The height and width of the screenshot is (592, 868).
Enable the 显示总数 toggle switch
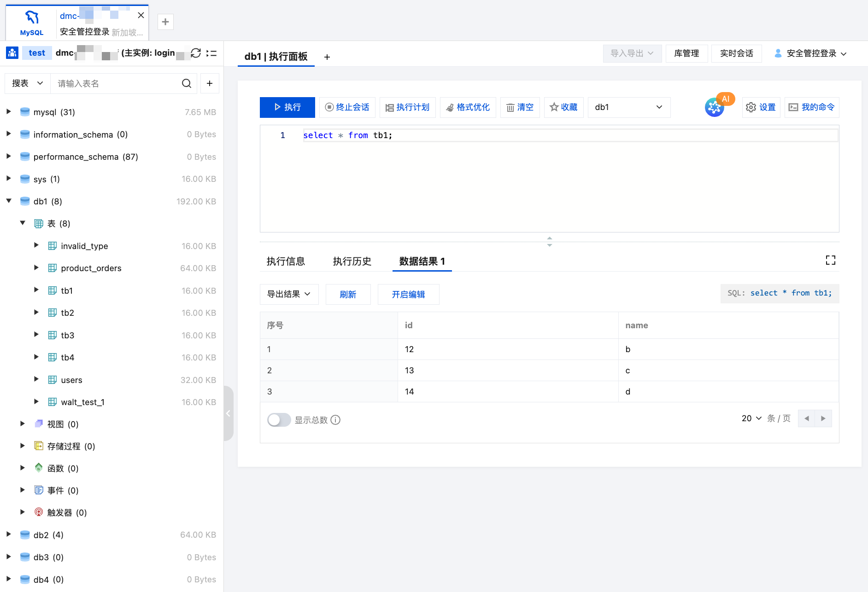[x=279, y=420]
